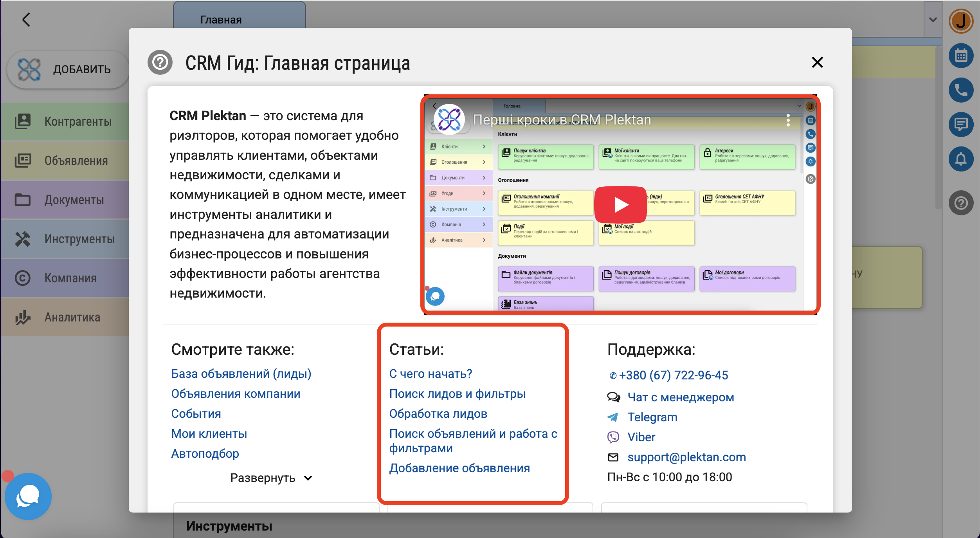Open the user avatar J icon
Viewport: 980px width, 538px height.
(x=961, y=21)
